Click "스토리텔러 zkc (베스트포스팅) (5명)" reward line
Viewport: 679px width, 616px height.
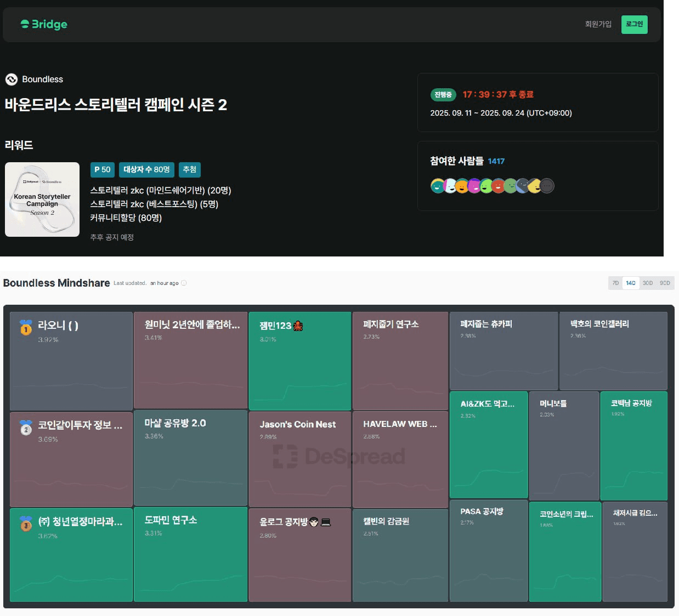click(x=154, y=204)
